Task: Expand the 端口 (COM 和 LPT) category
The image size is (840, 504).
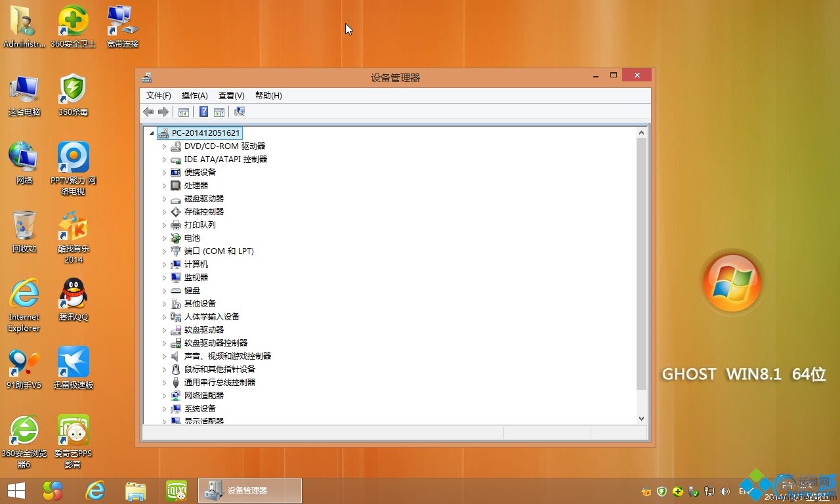Action: coord(165,251)
